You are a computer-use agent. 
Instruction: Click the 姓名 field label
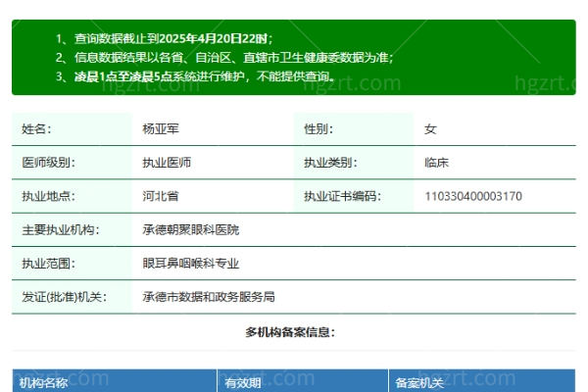click(x=36, y=129)
